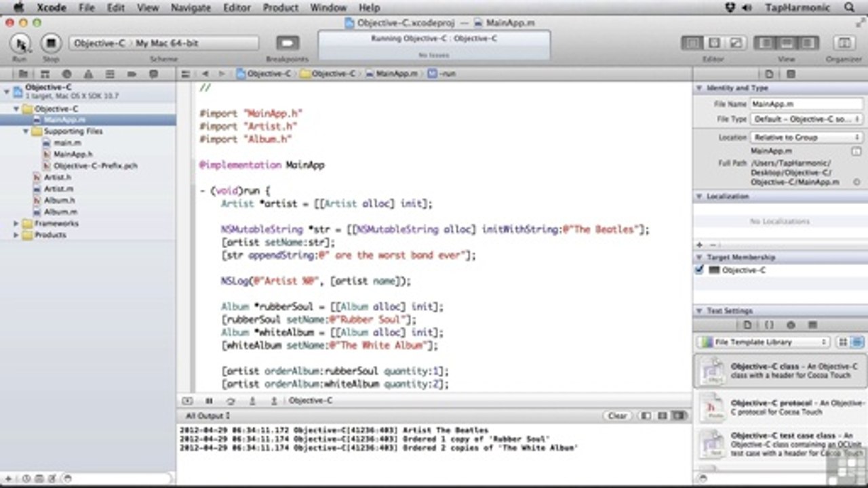Open the Organizer window
The image size is (868, 488).
pos(844,43)
